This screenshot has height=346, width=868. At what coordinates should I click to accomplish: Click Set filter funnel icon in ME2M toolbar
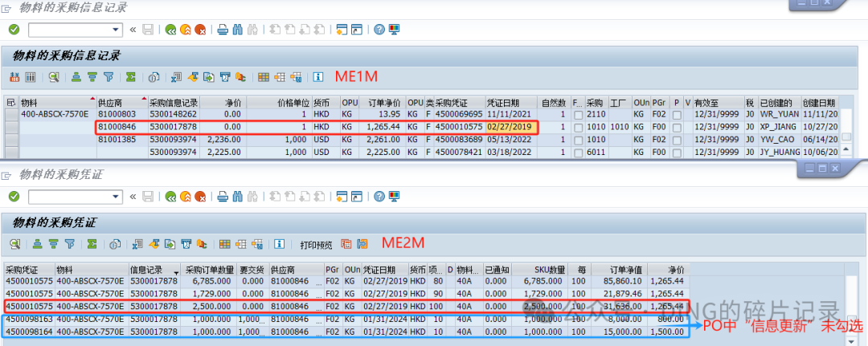69,244
